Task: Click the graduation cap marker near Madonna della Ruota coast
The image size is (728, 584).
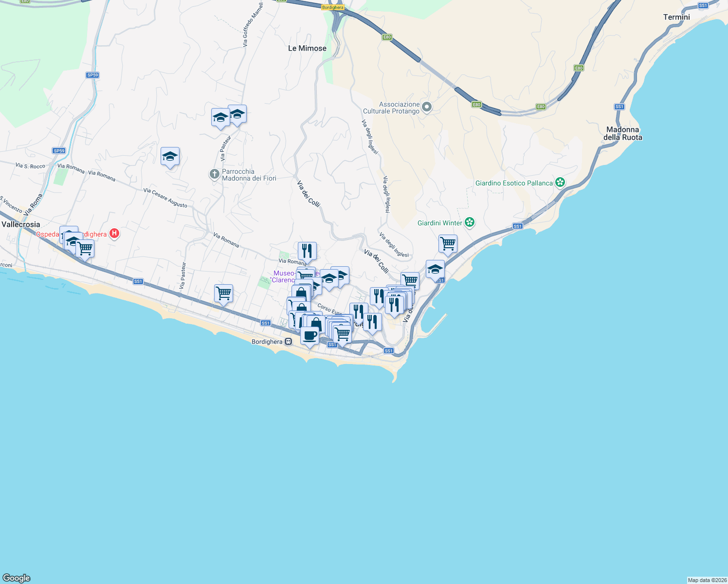Action: coord(435,269)
